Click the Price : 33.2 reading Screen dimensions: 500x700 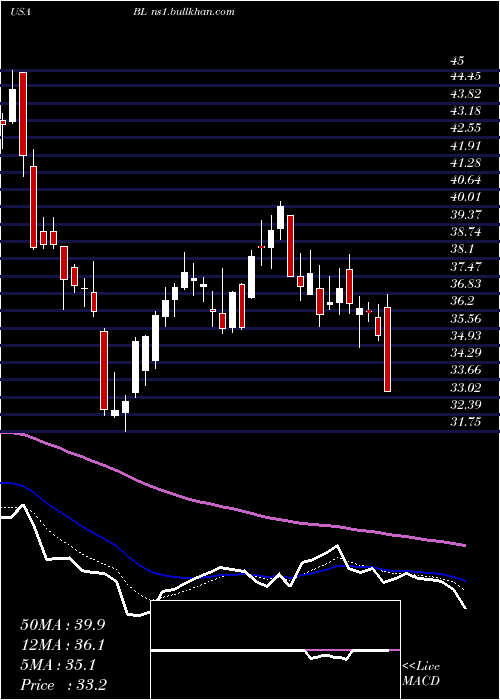click(x=63, y=685)
